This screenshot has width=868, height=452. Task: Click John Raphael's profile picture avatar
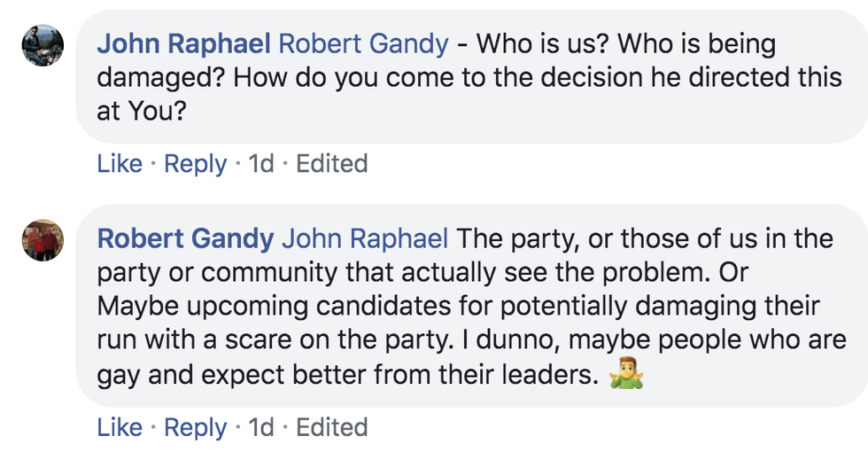[43, 45]
